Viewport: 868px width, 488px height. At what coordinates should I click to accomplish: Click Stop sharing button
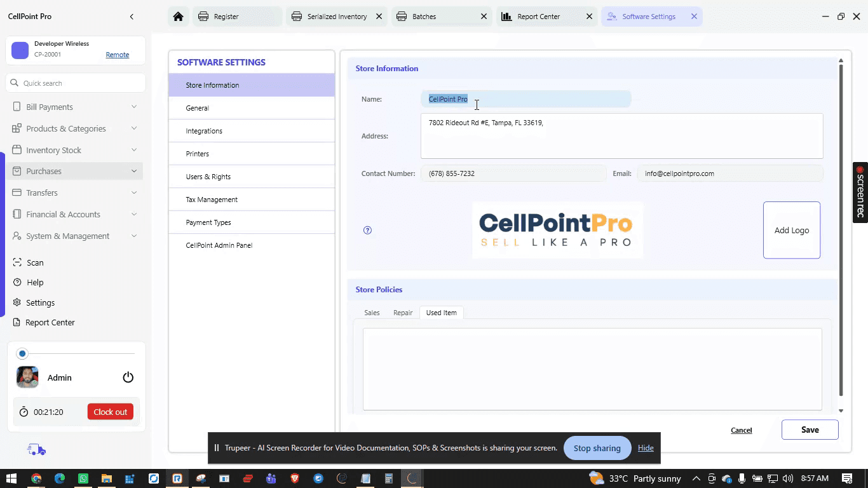tap(597, 448)
